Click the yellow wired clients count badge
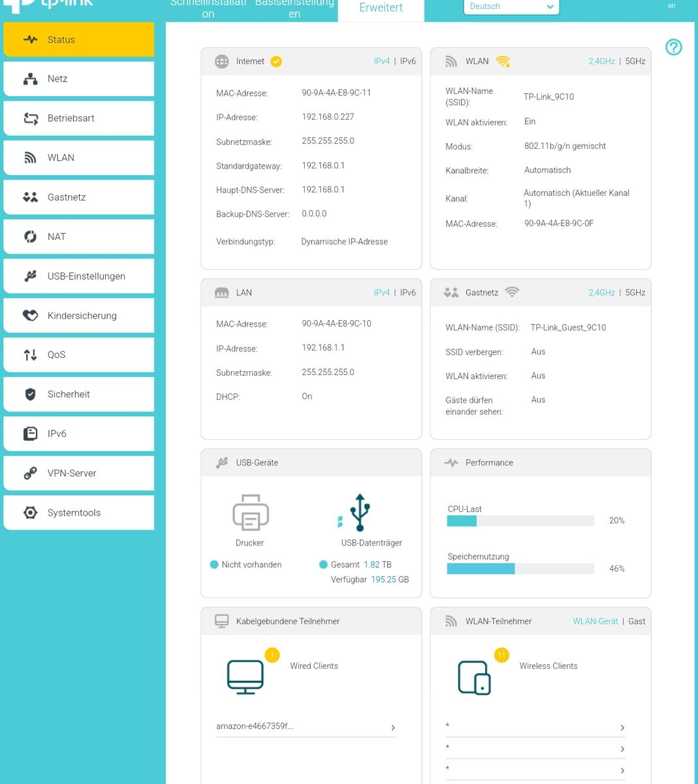698x784 pixels. pos(272,655)
